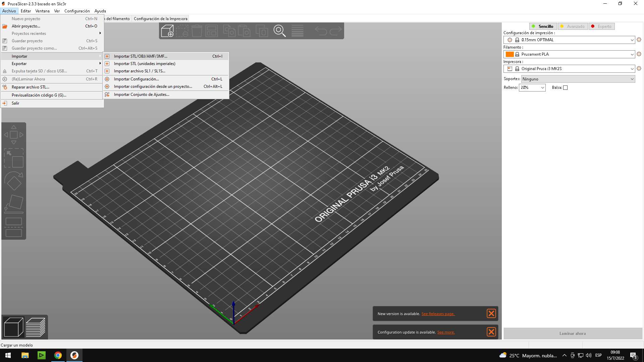Select Salir from Archivo menu
Image resolution: width=644 pixels, height=362 pixels.
[52, 103]
